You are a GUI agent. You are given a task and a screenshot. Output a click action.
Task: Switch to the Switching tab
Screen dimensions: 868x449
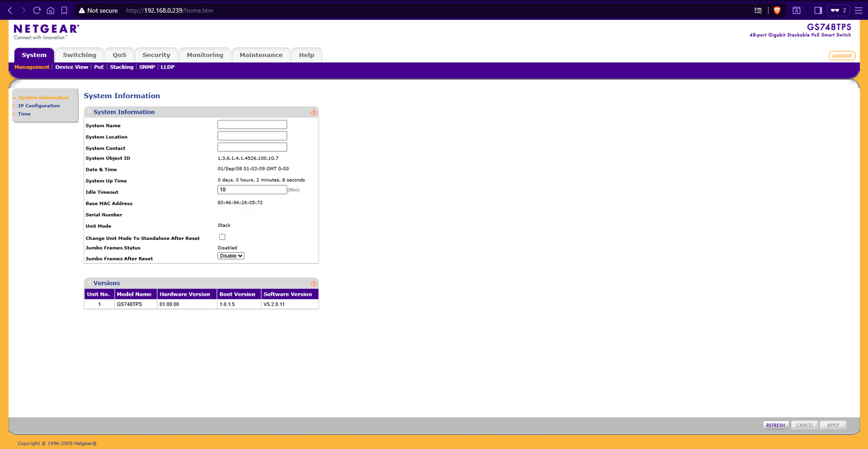pyautogui.click(x=79, y=55)
